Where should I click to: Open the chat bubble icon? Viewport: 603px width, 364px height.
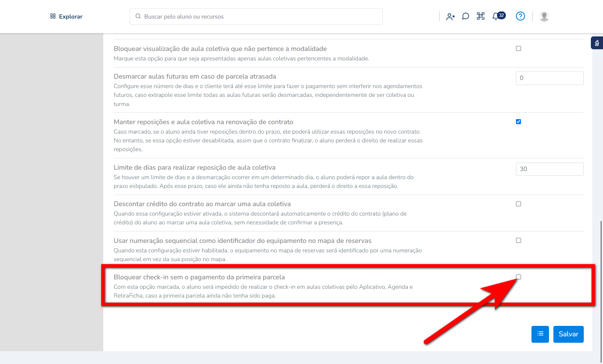click(465, 16)
